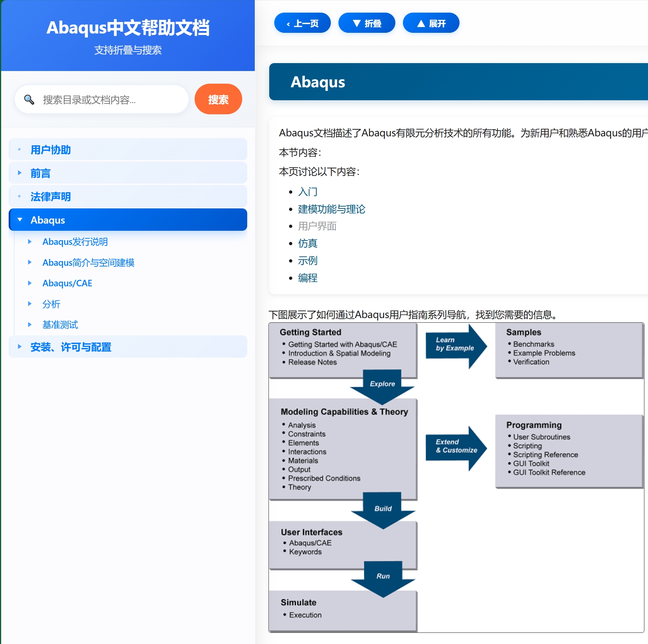Collapse the Abaqus section arrow
Image resolution: width=648 pixels, height=644 pixels.
[x=20, y=220]
